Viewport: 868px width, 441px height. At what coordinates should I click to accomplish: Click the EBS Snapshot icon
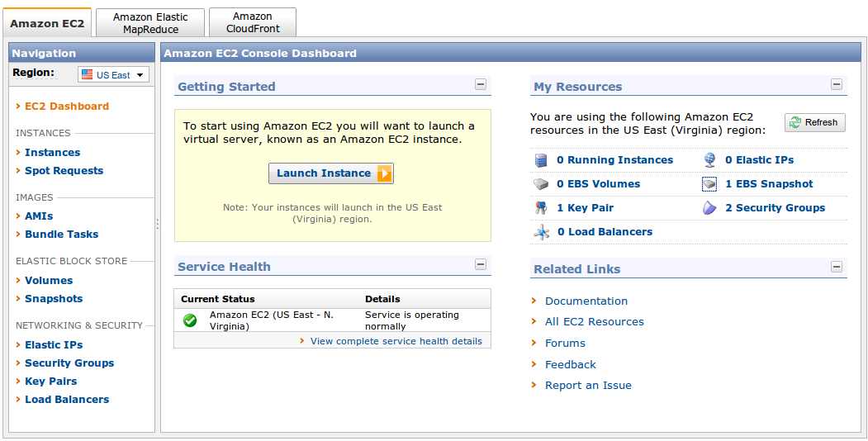point(709,184)
